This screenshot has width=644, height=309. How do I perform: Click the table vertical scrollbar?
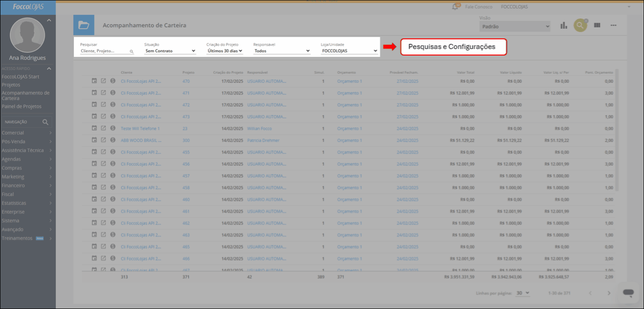(x=617, y=130)
